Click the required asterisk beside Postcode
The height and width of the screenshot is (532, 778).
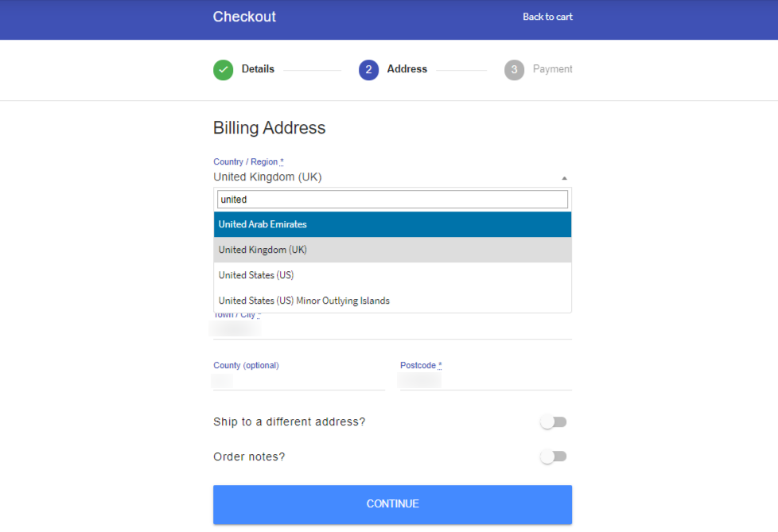[x=440, y=363]
